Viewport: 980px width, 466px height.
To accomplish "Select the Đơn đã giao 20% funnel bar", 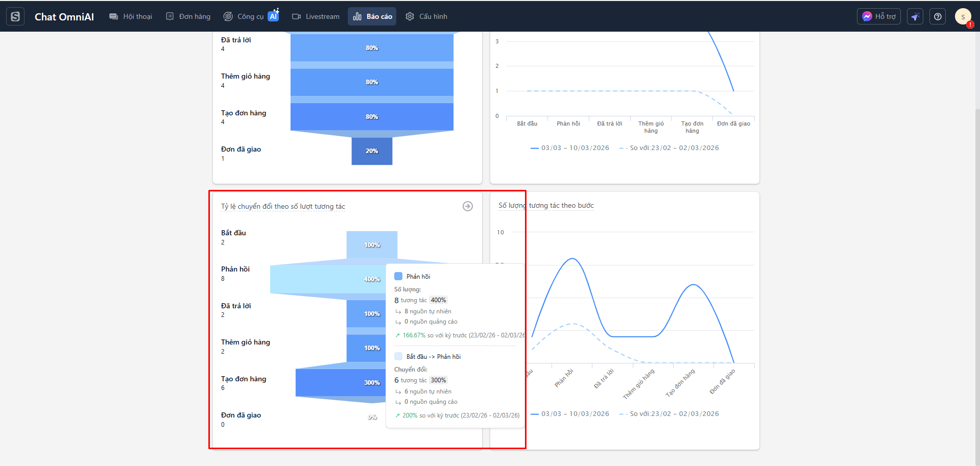I will point(372,151).
